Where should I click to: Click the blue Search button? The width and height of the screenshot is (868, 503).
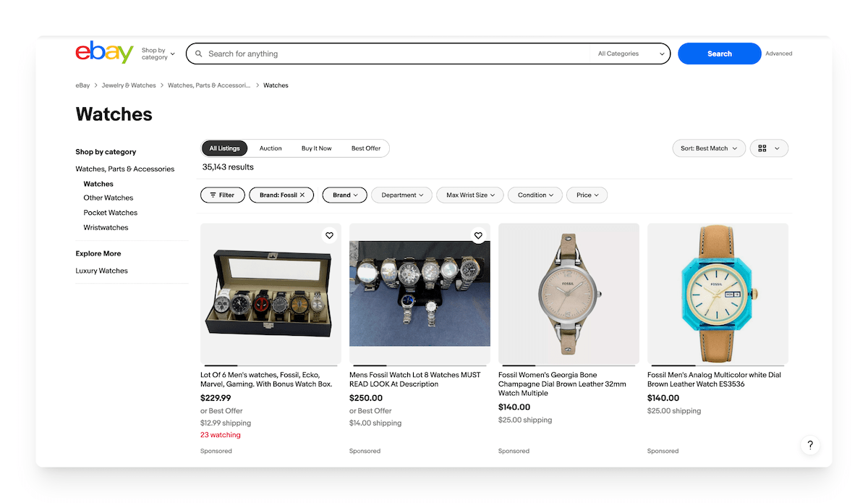click(x=720, y=54)
